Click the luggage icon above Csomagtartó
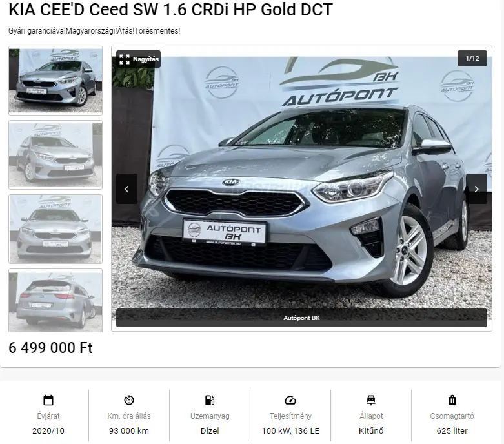504x444 pixels. pos(452,400)
